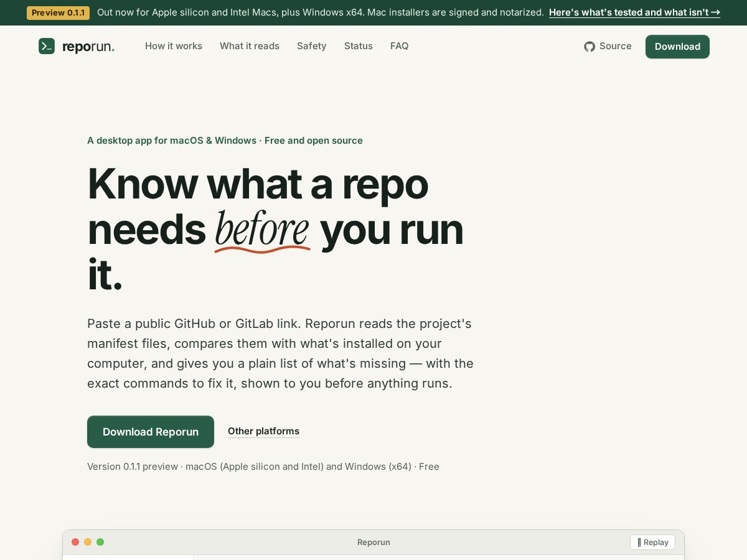Click the yellow minimize dot in Reporun demo
The height and width of the screenshot is (560, 747).
coord(88,542)
